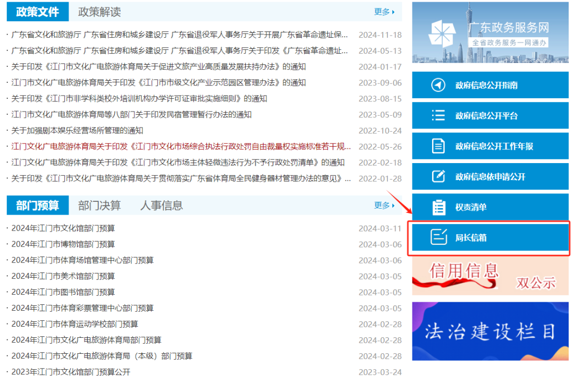Click 更多 next to 政策解读

(383, 11)
